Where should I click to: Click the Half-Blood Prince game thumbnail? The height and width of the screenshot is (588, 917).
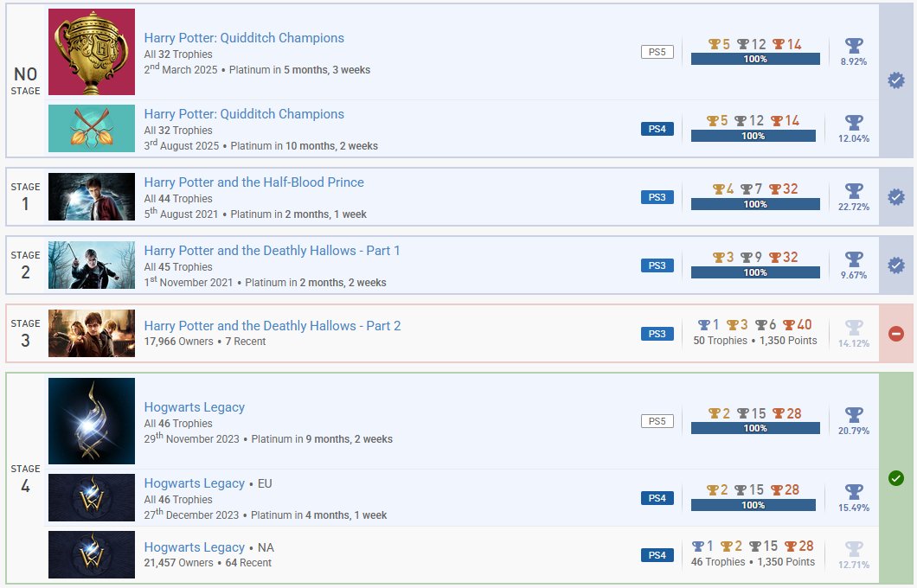click(x=92, y=197)
